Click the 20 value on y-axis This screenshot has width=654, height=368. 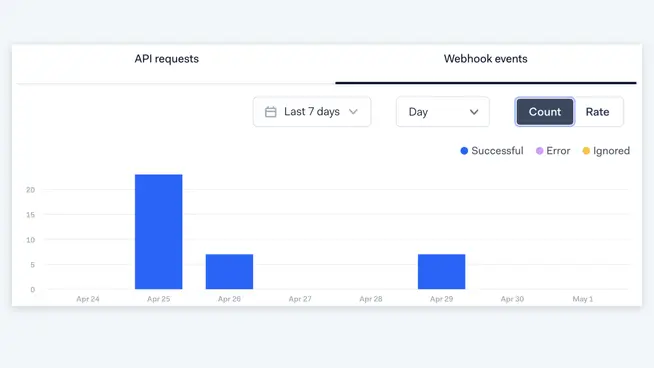30,190
